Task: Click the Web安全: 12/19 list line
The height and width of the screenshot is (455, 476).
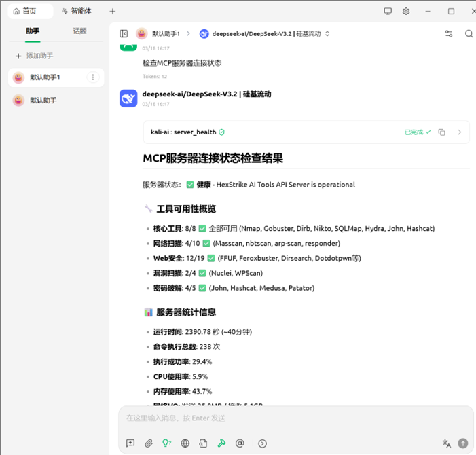Action: (257, 258)
